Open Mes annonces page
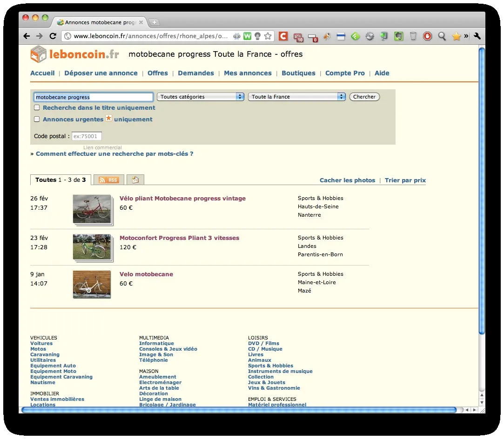Screen dimensions: 504x439 pos(248,73)
